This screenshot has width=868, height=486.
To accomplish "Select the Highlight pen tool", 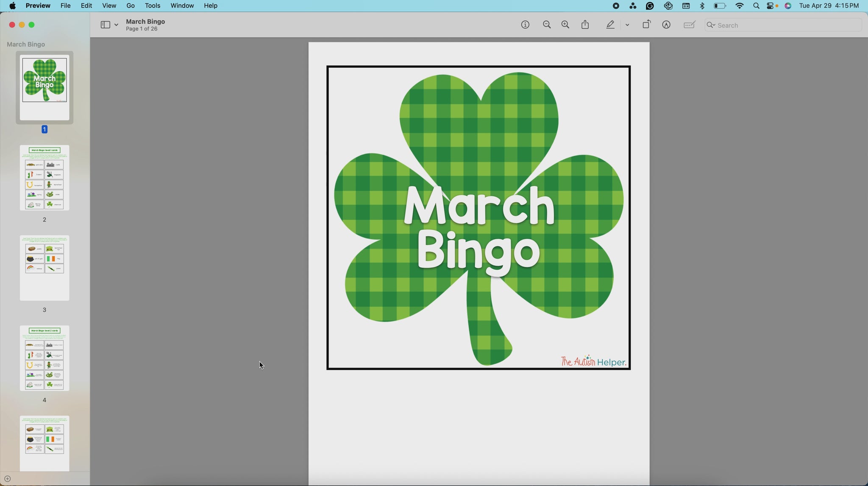I will (x=610, y=25).
